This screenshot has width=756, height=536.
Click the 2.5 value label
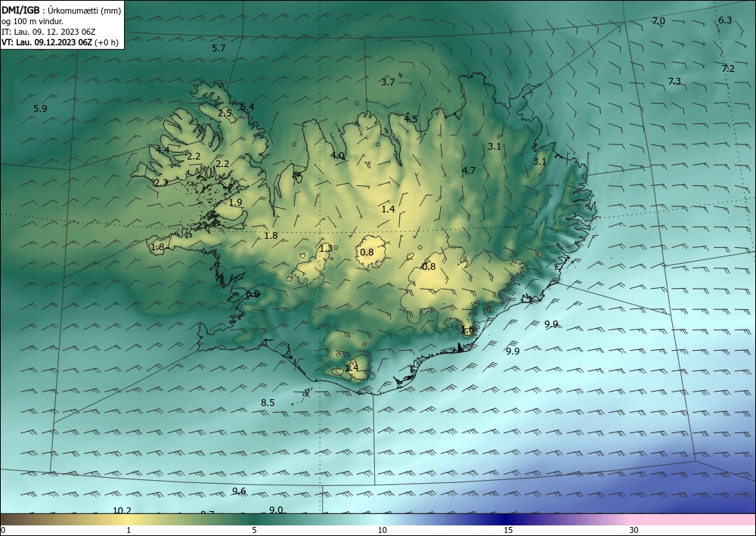point(225,113)
